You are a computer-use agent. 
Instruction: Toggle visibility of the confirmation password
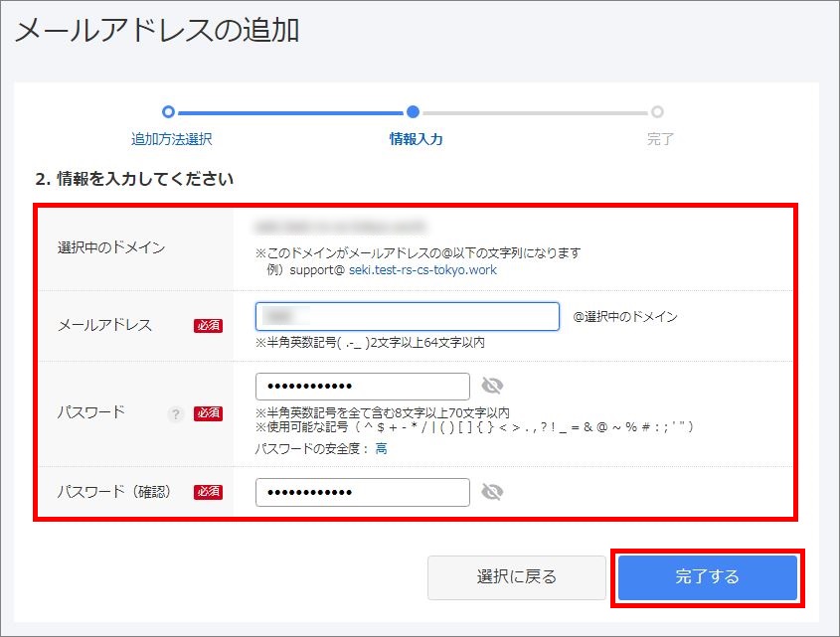click(492, 492)
